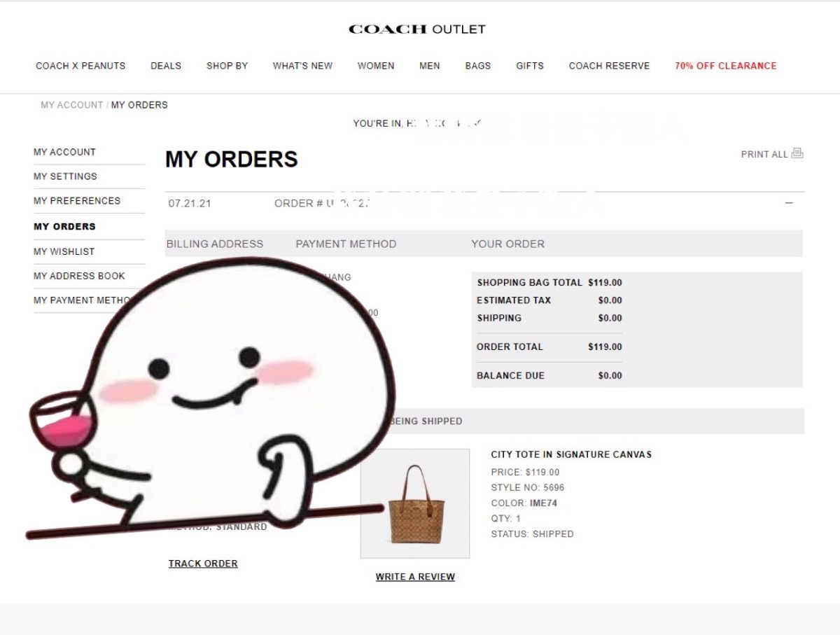Collapse the 07.21.21 order with minus icon
Viewport: 840px width, 635px height.
coord(789,203)
